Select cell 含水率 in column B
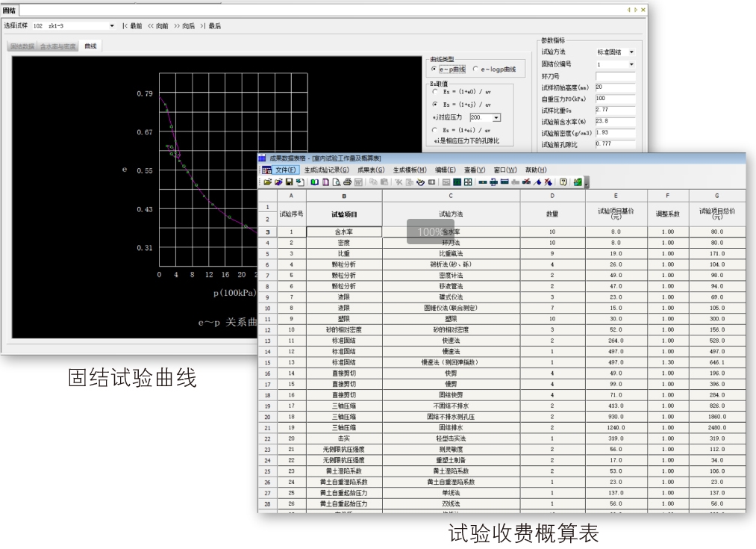This screenshot has width=756, height=549. [343, 232]
